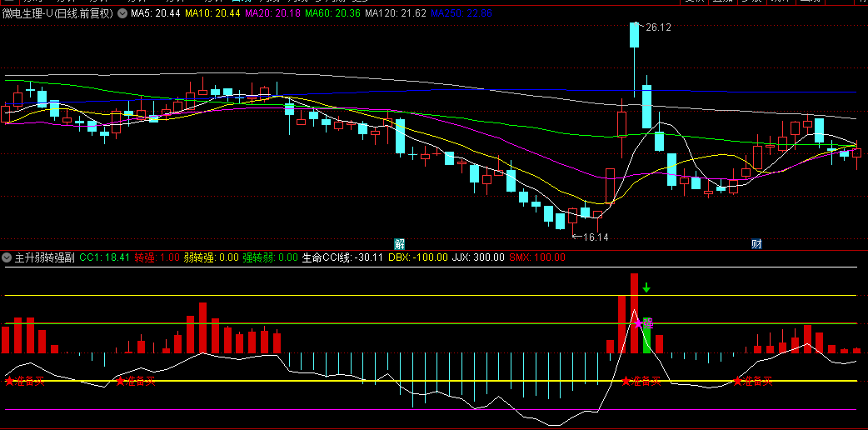Click the green MA60: 20.36 label
The height and width of the screenshot is (430, 868).
(332, 13)
